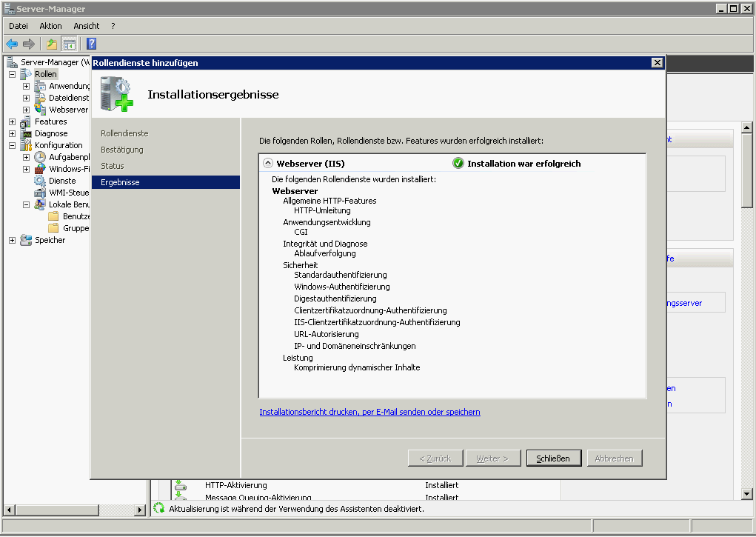Collapse the Konfiguration tree node
Viewport: 756px width, 537px height.
[12, 145]
